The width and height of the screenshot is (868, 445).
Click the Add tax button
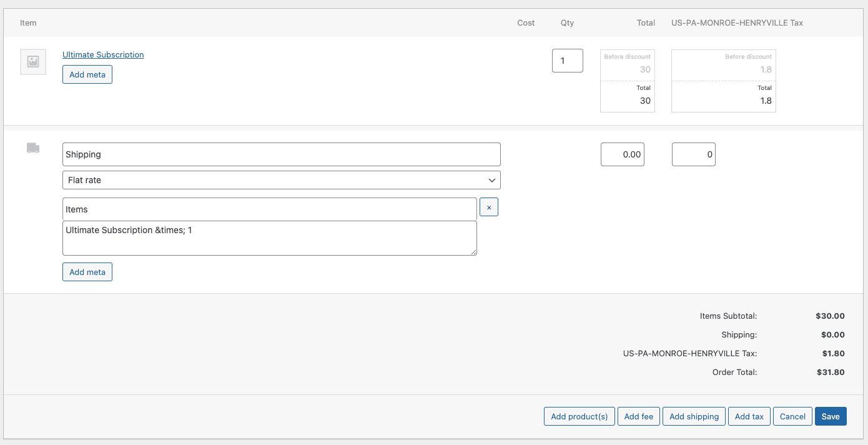coord(749,416)
